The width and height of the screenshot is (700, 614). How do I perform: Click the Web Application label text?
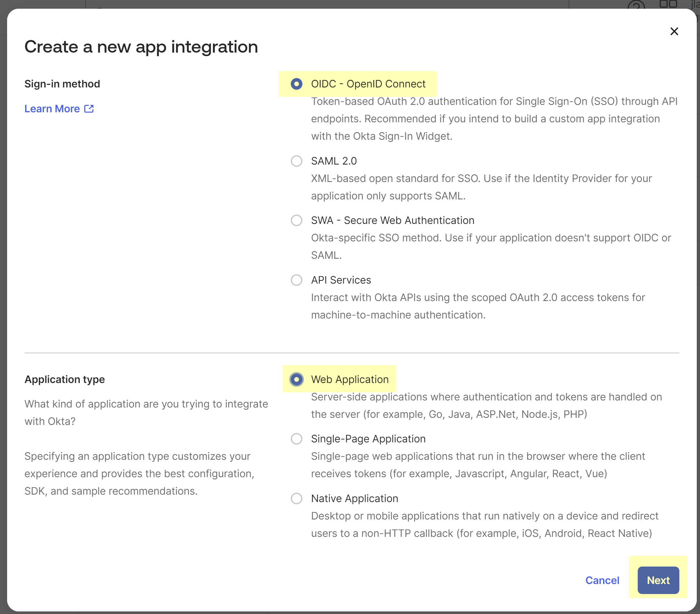[349, 379]
